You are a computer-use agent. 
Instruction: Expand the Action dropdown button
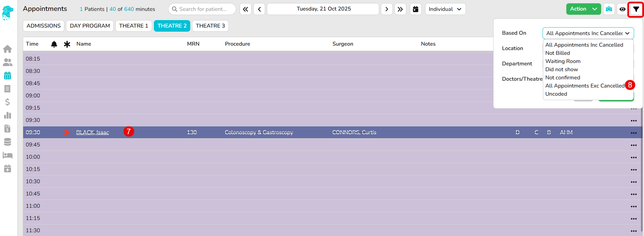pos(583,9)
